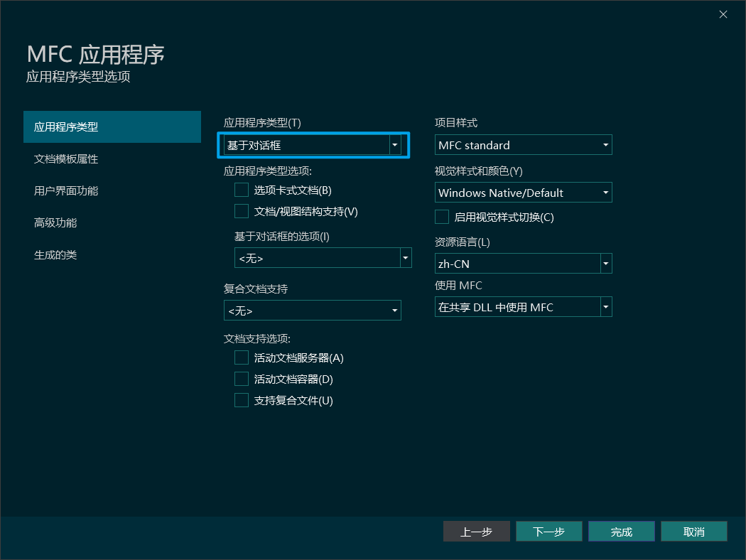Cancel the wizard with 取消
The width and height of the screenshot is (746, 560).
click(x=694, y=532)
